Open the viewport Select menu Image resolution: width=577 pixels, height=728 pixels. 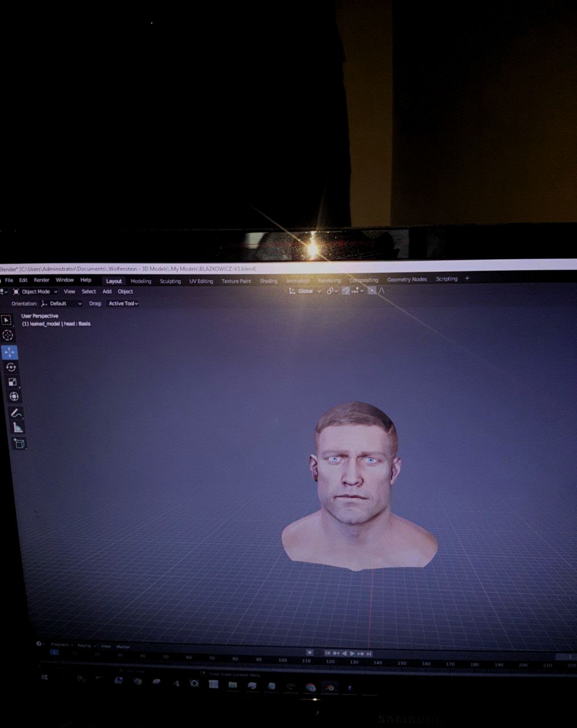(89, 292)
